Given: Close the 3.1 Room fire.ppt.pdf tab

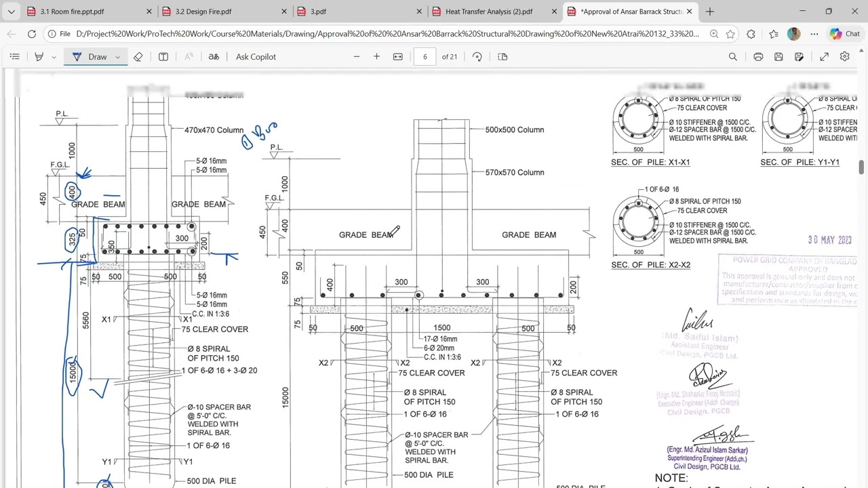Looking at the screenshot, I should coord(149,12).
